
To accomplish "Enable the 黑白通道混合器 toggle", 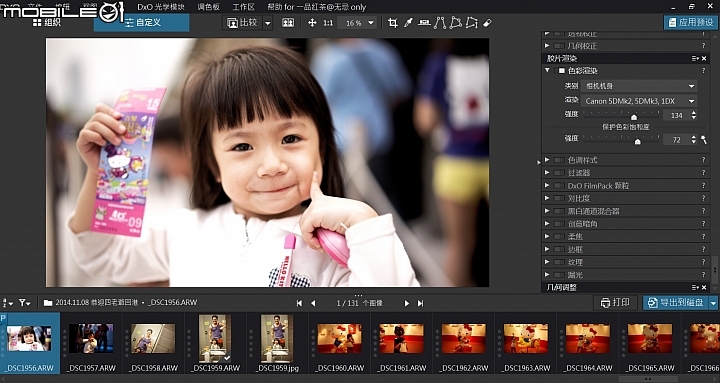I will 559,211.
